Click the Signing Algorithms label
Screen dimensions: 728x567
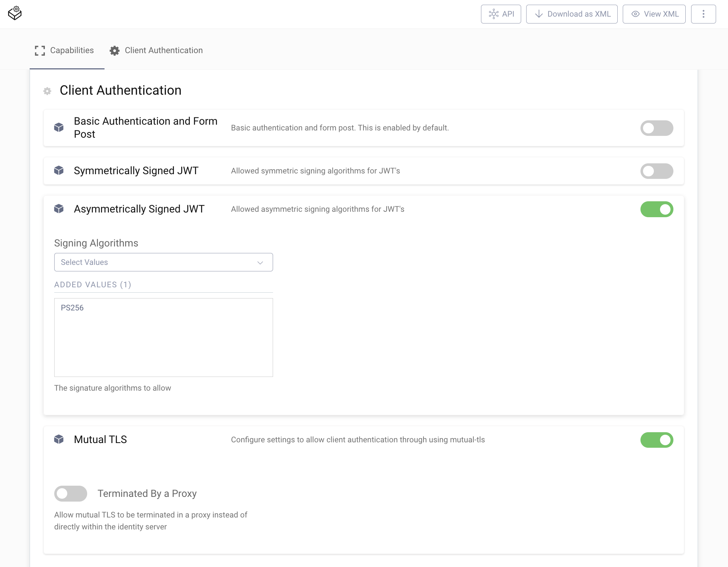[x=96, y=243]
